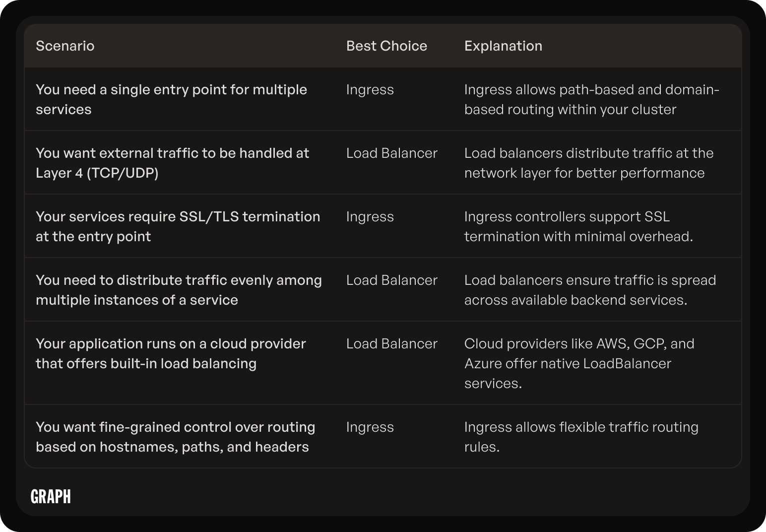Click the AWS, GCP, and Azure explanation
Viewport: 766px width, 532px height.
(579, 363)
